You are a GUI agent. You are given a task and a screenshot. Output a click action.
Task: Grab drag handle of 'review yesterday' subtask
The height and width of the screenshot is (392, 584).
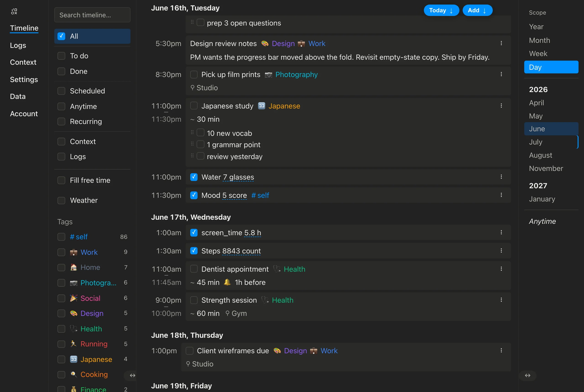tap(192, 155)
